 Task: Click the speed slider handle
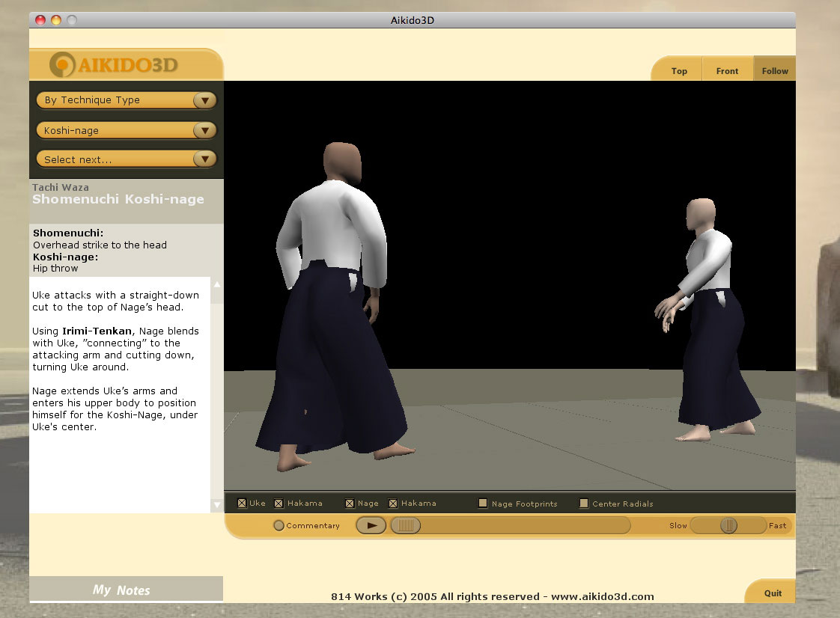[728, 525]
